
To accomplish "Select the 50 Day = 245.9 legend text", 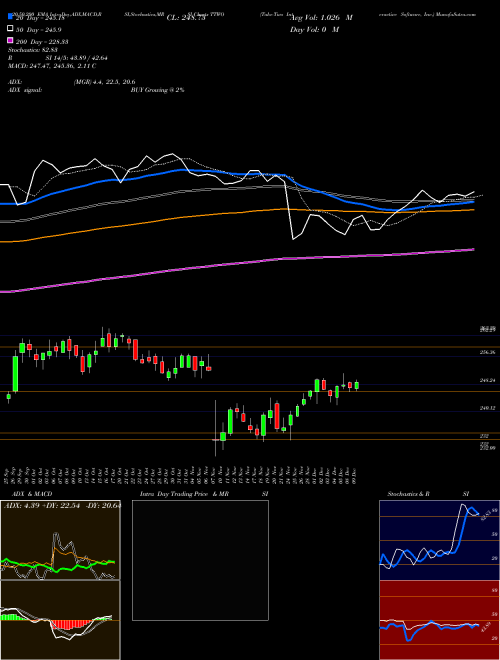I will pos(39,30).
